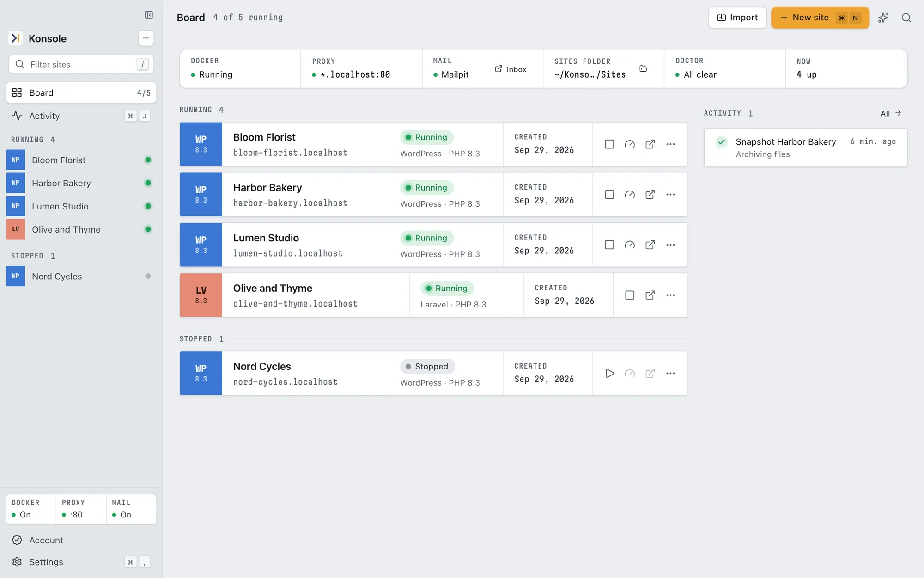The height and width of the screenshot is (578, 924).
Task: Focus the Filter sites search field
Action: tap(81, 64)
